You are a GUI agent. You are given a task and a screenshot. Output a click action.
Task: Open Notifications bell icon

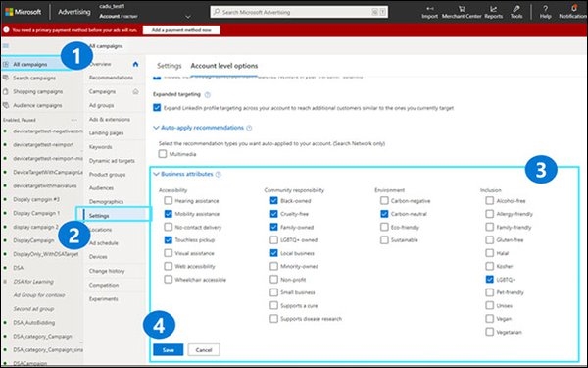click(x=573, y=8)
